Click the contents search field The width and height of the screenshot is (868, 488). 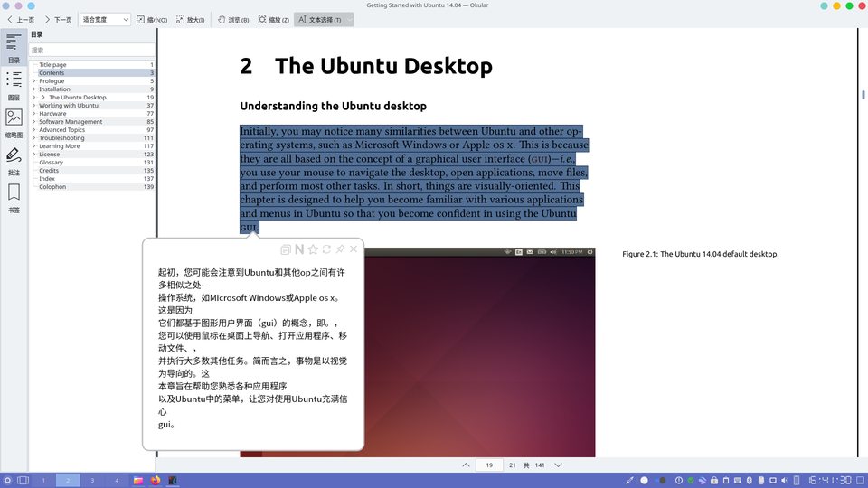(x=92, y=50)
